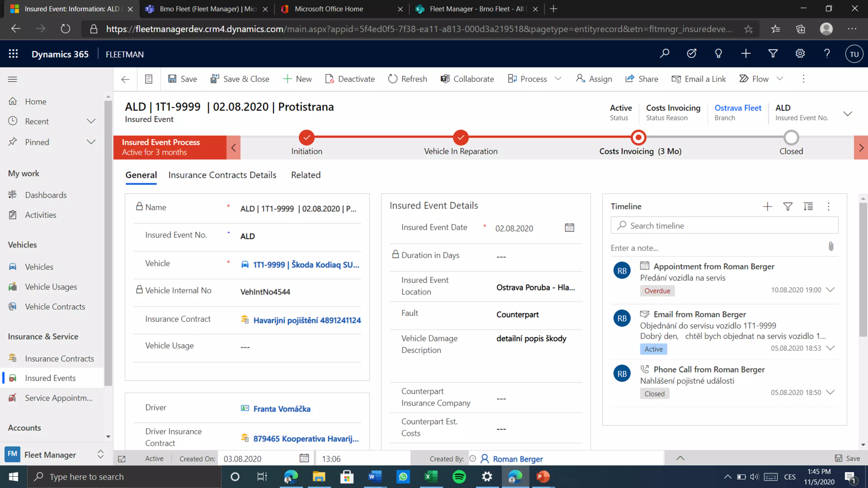Click Save & Close in command bar
The height and width of the screenshot is (488, 868).
click(x=240, y=79)
